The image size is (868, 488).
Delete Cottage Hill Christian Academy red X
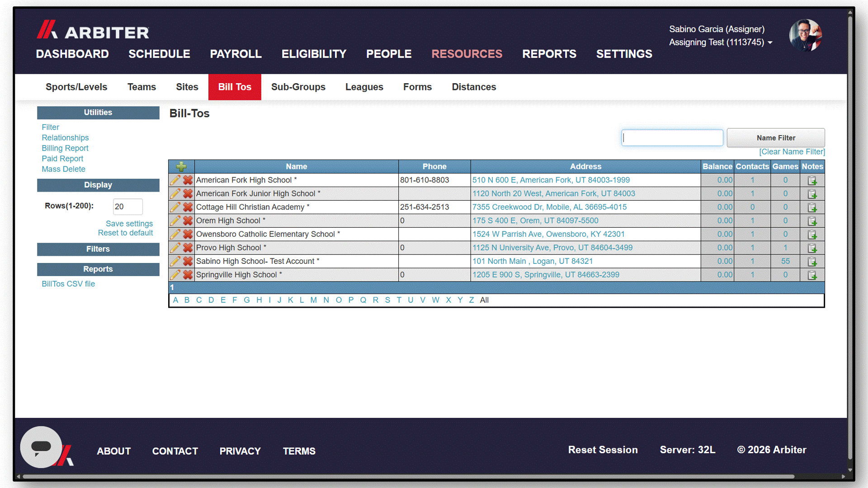click(188, 207)
